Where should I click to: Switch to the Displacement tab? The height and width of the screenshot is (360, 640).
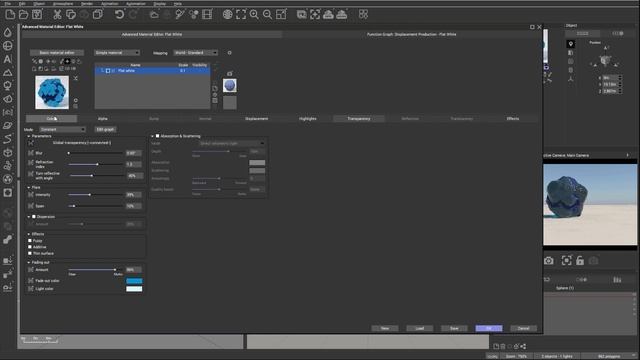coord(256,119)
